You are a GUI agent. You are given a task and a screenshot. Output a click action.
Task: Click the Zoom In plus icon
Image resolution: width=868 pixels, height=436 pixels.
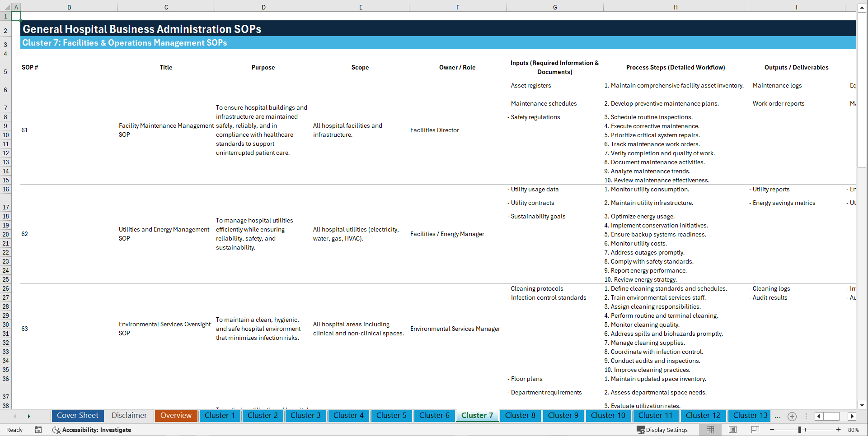(840, 430)
